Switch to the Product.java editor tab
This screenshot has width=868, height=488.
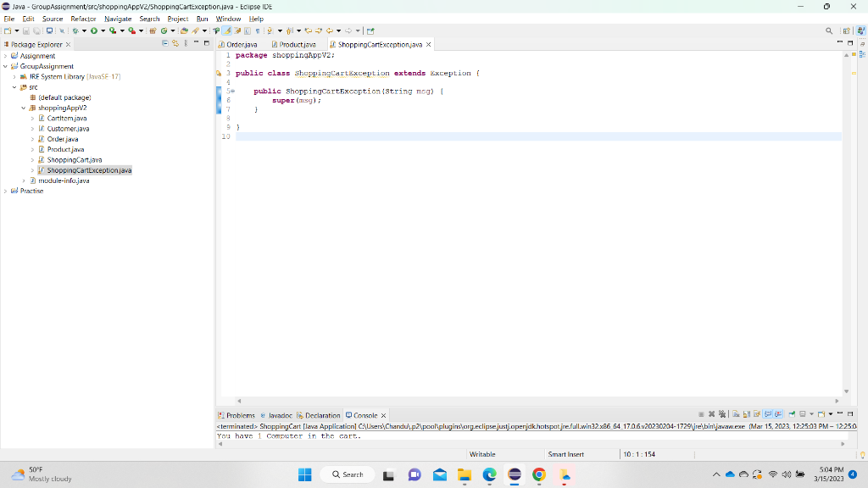point(294,44)
